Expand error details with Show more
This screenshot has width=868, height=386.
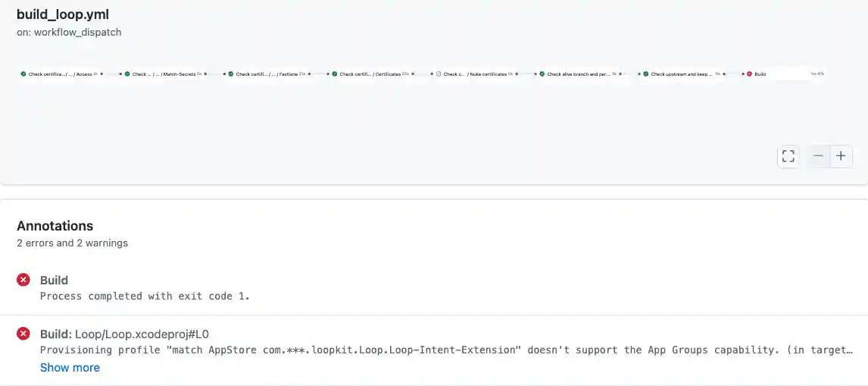point(70,368)
